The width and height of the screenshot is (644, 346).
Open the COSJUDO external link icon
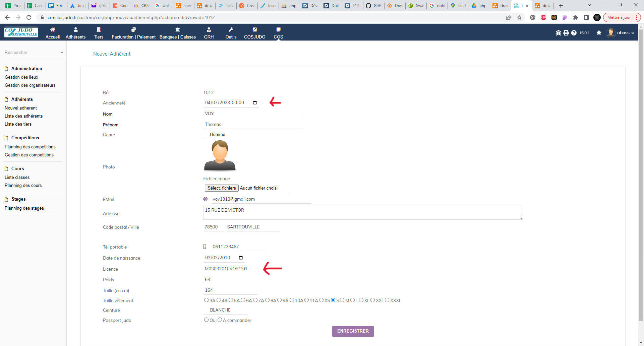tap(255, 29)
